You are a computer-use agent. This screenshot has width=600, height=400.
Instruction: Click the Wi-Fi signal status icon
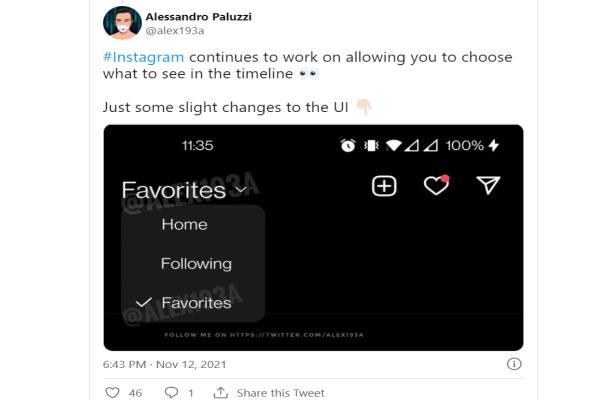coord(393,145)
